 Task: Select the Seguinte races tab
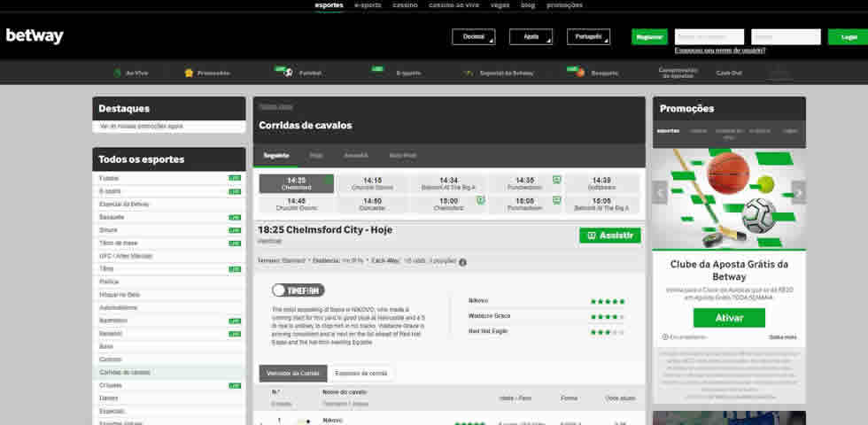click(x=276, y=156)
